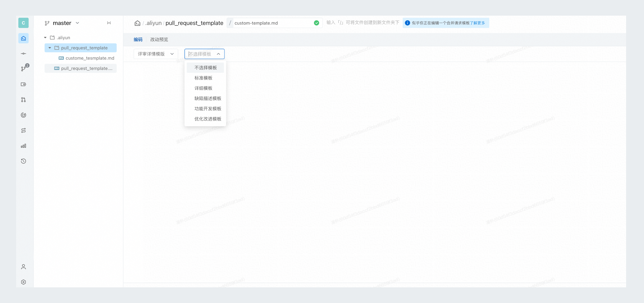Open the source code home sidebar icon
644x303 pixels.
point(23,38)
